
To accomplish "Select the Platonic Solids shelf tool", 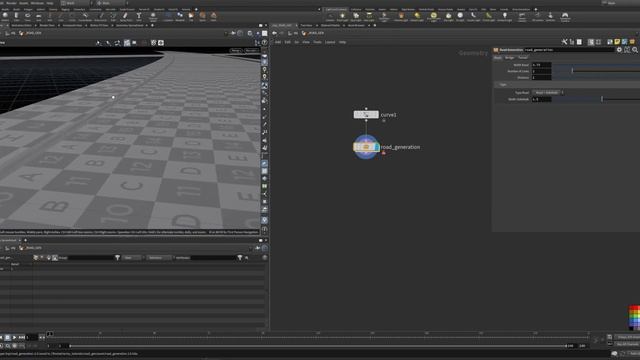I will pyautogui.click(x=153, y=16).
